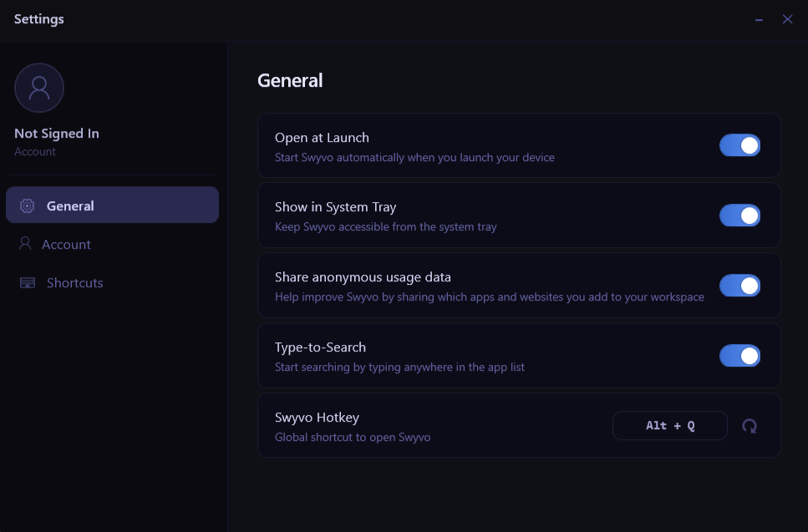Click 'Start searching by typing anywhere' description
The image size is (808, 532).
coord(400,367)
